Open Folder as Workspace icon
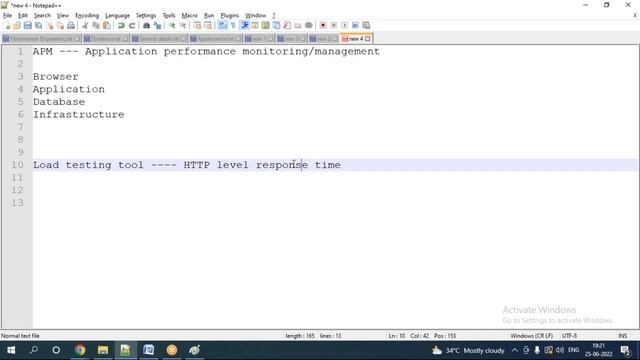The width and height of the screenshot is (640, 360). (298, 25)
